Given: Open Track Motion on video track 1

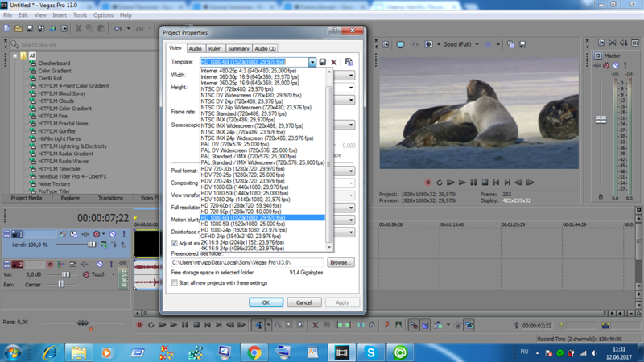Looking at the screenshot, I should pyautogui.click(x=74, y=234).
